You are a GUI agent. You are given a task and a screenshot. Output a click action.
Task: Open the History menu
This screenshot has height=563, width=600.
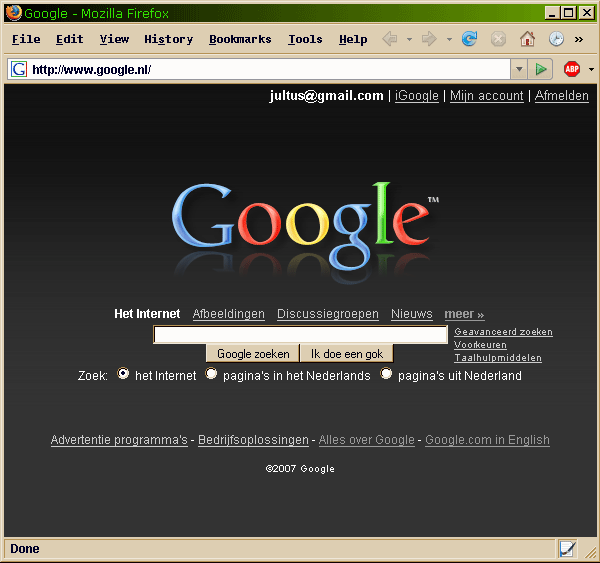click(x=169, y=39)
